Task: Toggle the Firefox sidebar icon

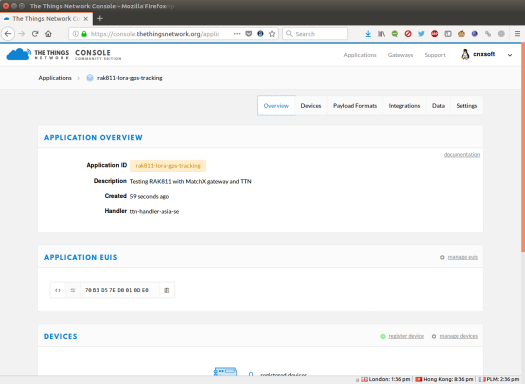Action: point(448,34)
